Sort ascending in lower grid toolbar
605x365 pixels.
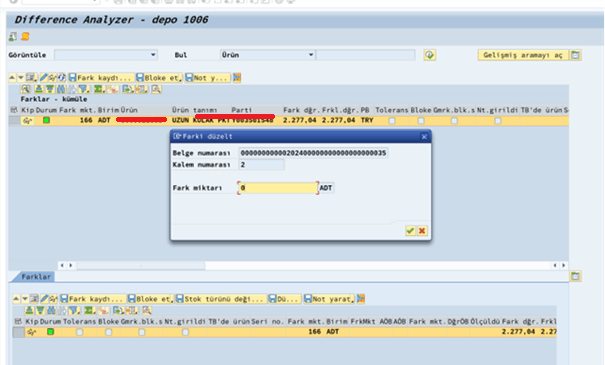click(29, 310)
